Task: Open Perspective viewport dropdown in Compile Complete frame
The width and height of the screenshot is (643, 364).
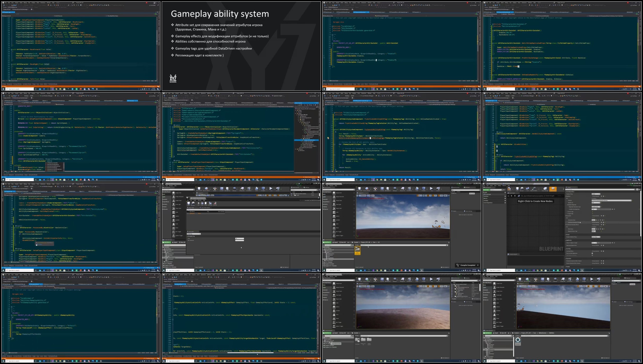Action: tap(362, 195)
